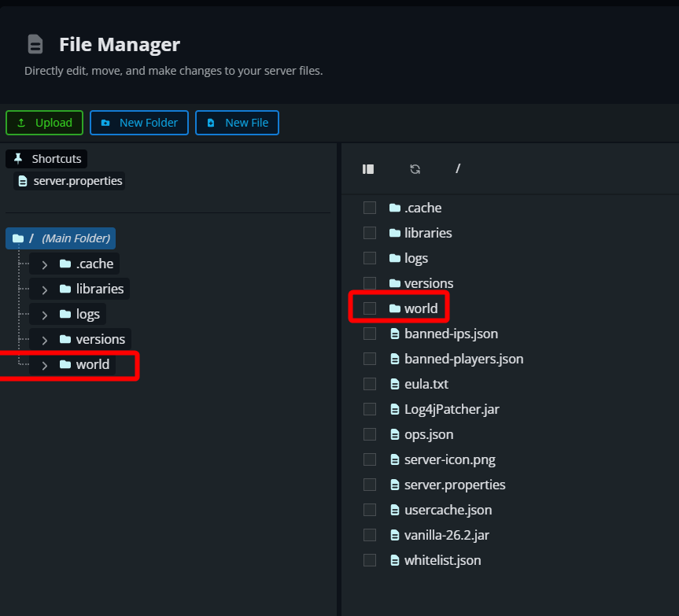Screen dimensions: 679x616
Task: Click folder icon beside logs in list
Action: coord(394,258)
